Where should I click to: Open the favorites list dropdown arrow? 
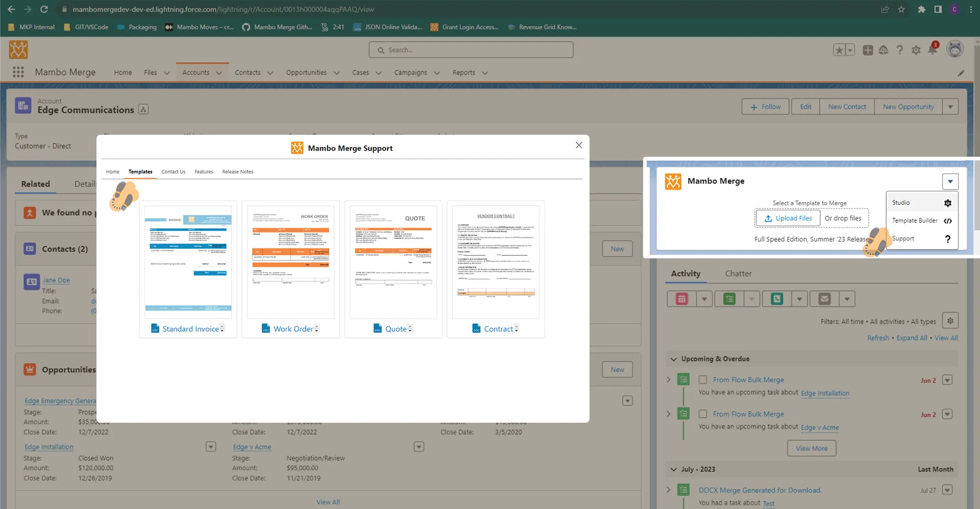coord(850,50)
